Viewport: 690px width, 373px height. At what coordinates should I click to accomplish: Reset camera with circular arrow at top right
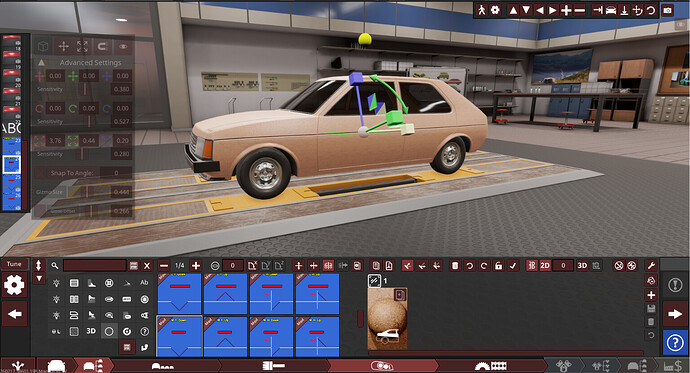coord(650,10)
